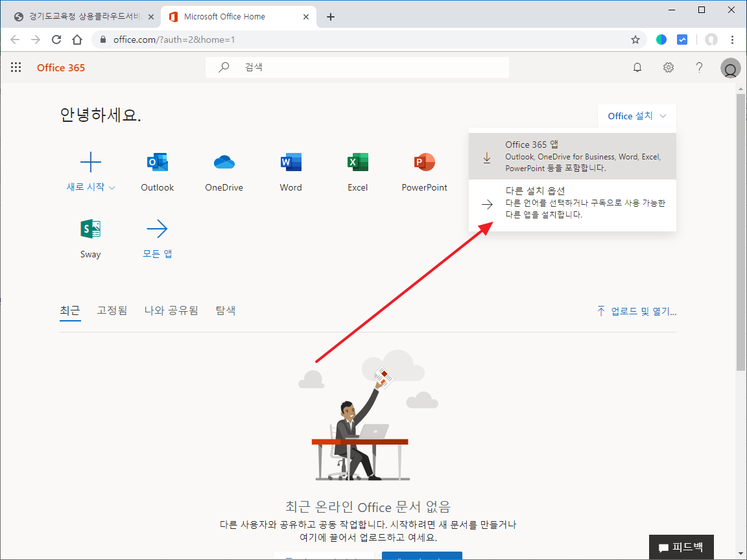
Task: Click into the 검색 search box
Action: [357, 67]
